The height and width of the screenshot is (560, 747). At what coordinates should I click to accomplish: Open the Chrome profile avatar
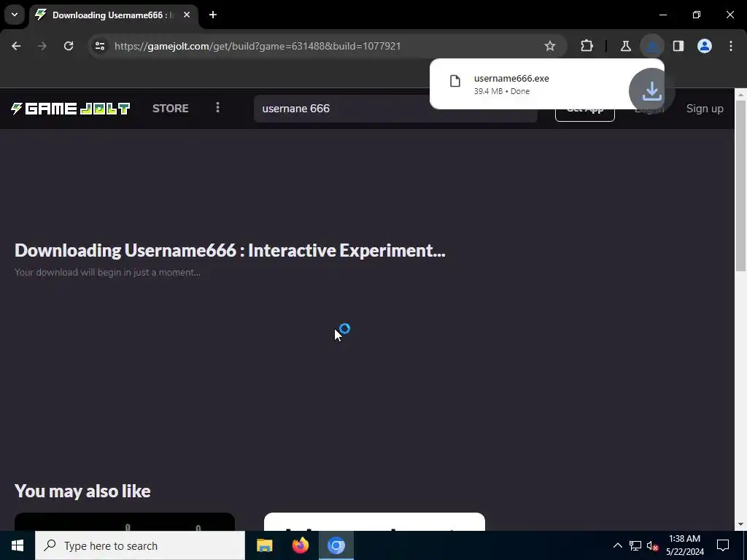point(705,46)
